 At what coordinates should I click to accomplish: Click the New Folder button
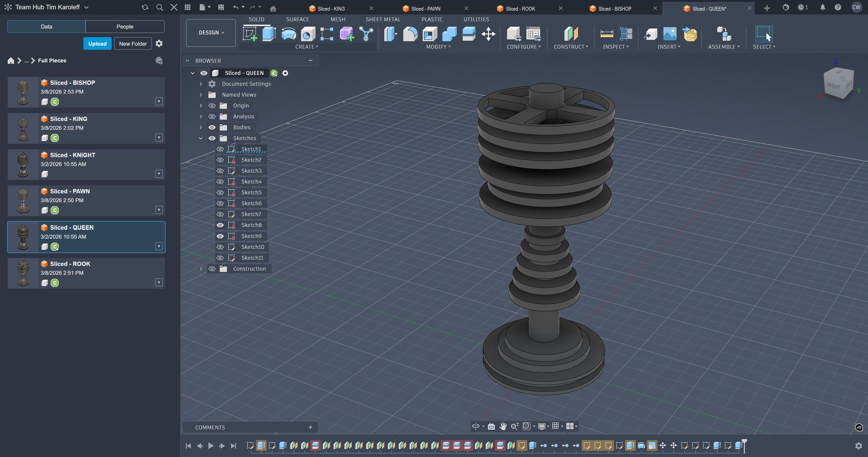133,44
